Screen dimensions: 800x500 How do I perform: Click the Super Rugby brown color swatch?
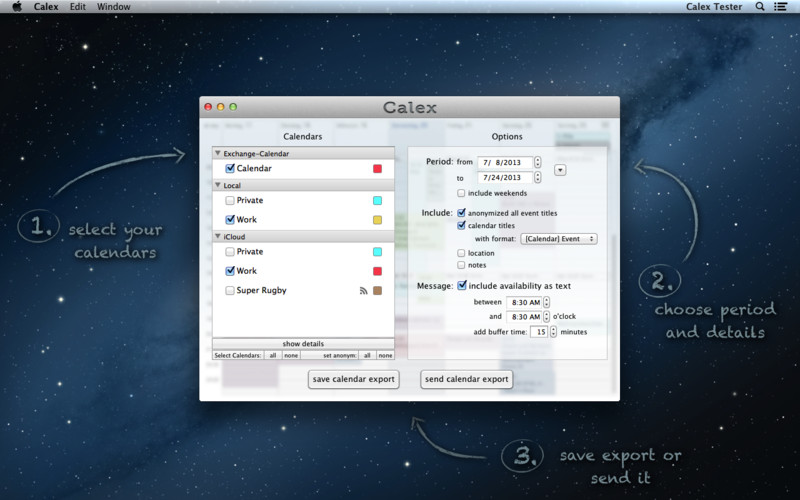[378, 291]
